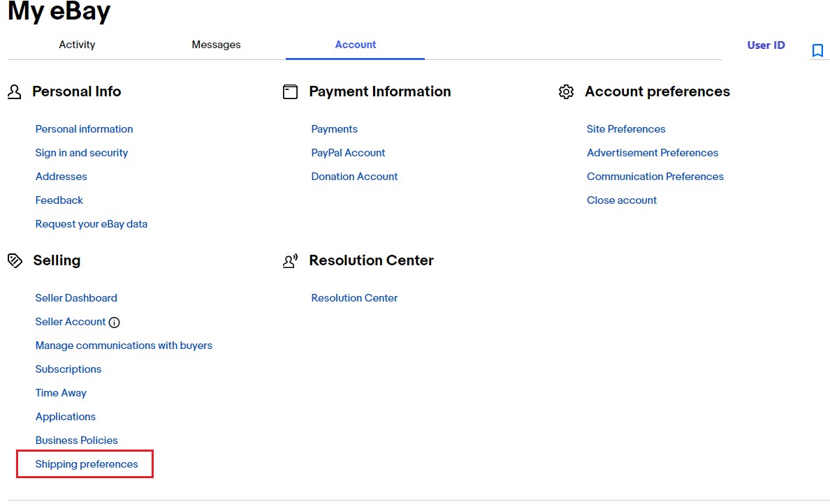
Task: Click the info icon next to Seller Account
Action: click(115, 323)
